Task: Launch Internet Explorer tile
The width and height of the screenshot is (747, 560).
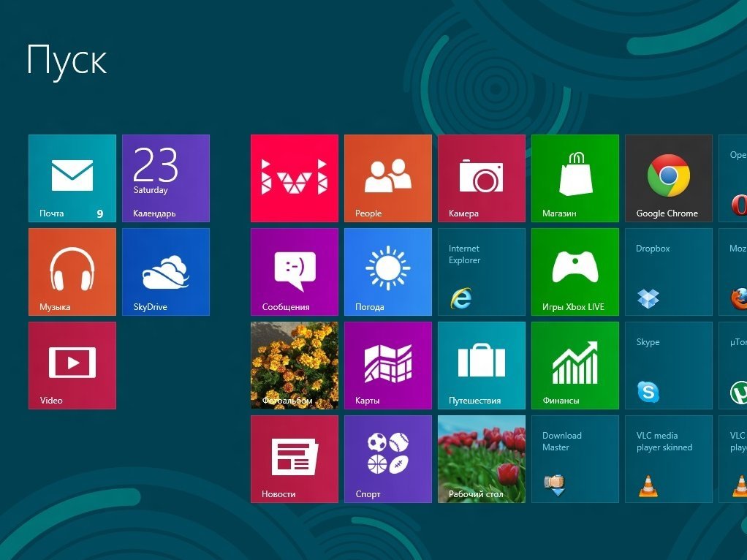Action: coord(481,272)
